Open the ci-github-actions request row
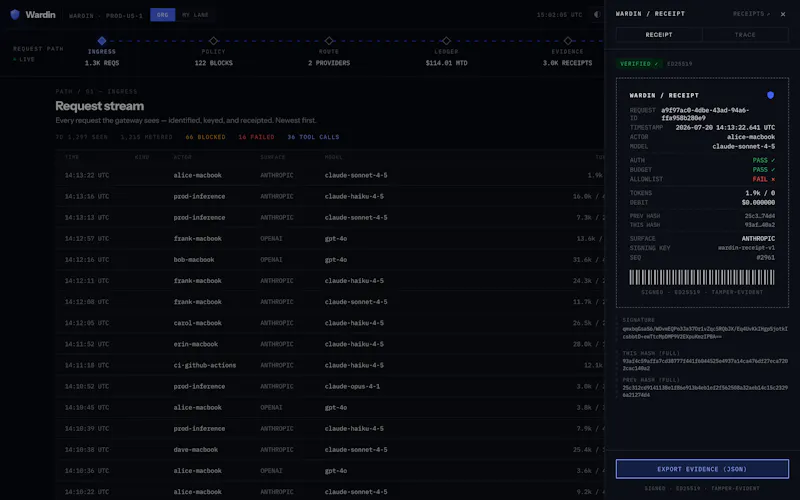Viewport: 800px width, 500px height. pyautogui.click(x=330, y=365)
